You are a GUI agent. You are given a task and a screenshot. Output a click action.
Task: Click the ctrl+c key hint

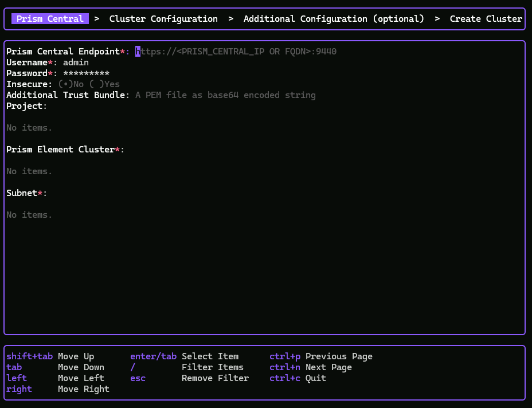pyautogui.click(x=285, y=378)
